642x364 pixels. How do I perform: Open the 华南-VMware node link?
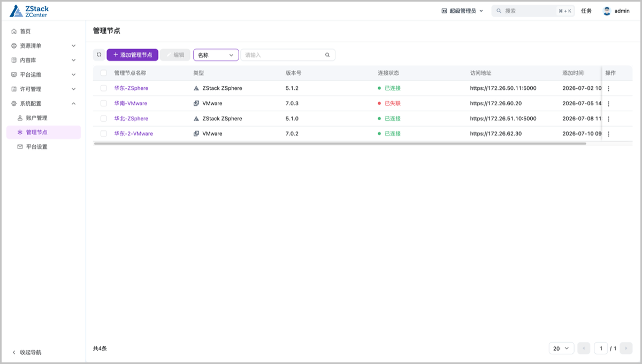131,103
